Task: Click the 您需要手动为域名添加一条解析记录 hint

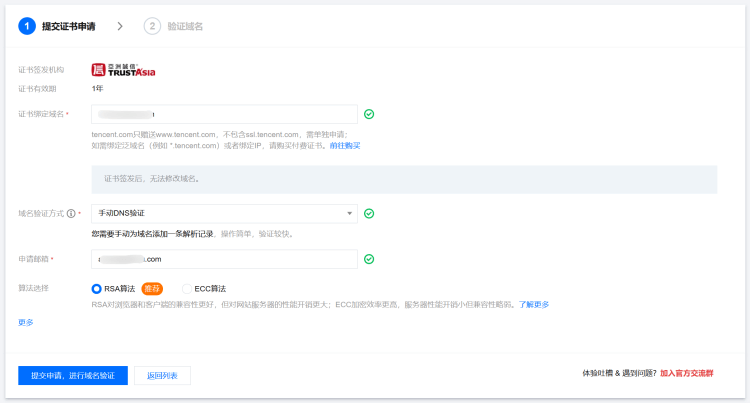Action: (x=153, y=234)
